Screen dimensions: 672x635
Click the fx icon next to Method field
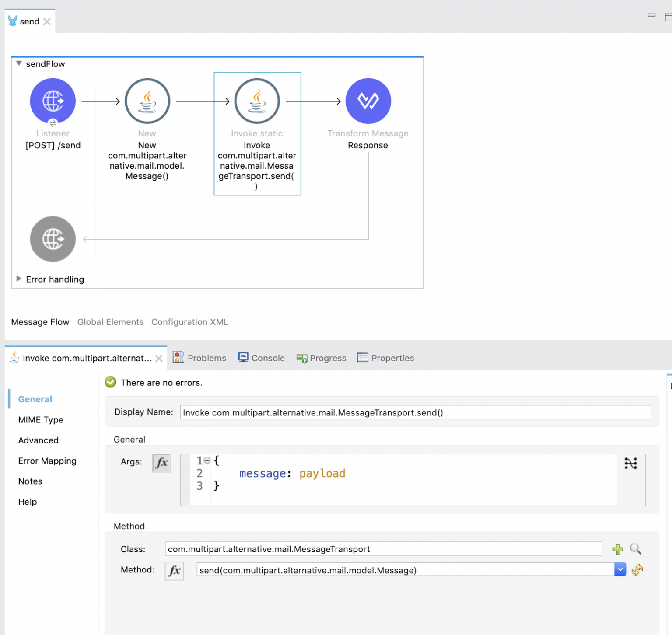click(x=174, y=570)
